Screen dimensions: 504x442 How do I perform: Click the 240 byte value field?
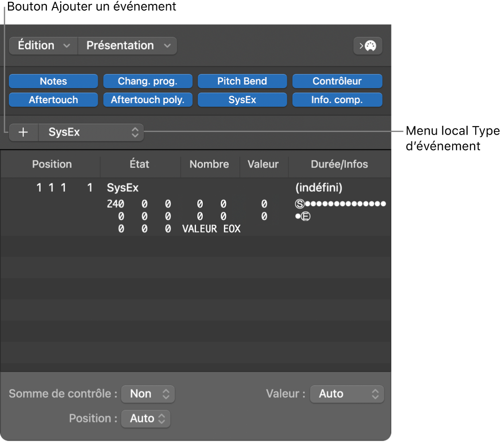click(116, 204)
